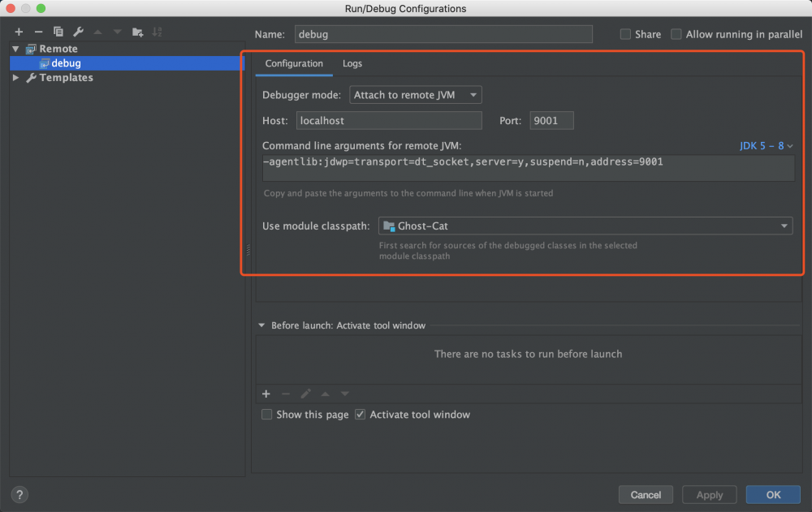Create a new folder for configurations
This screenshot has height=512, width=812.
[x=137, y=32]
